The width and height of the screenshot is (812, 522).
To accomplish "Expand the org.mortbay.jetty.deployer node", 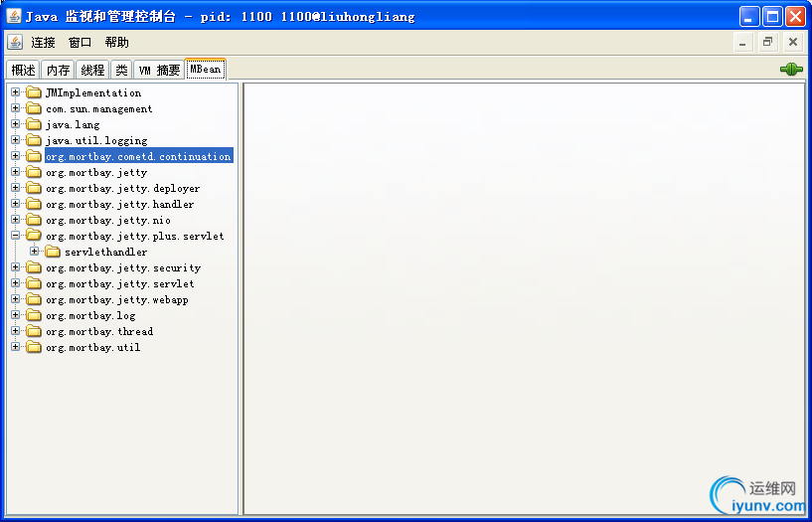I will (x=16, y=188).
